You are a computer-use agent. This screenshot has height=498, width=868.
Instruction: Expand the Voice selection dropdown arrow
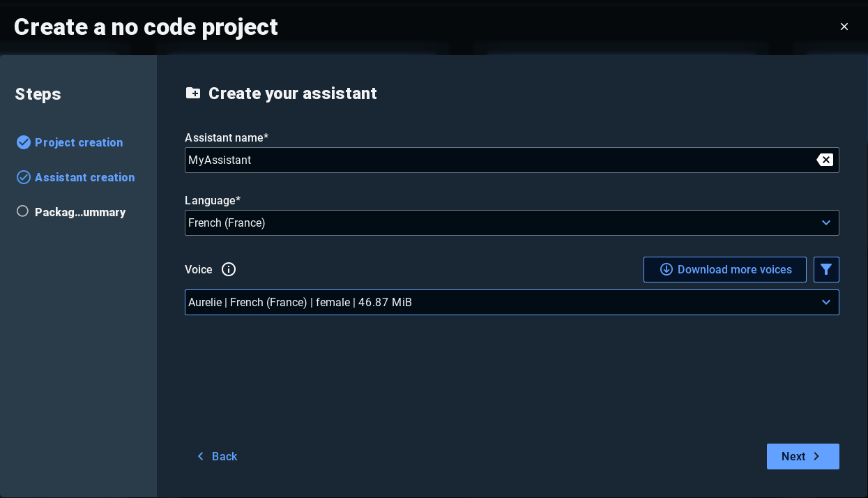coord(826,302)
